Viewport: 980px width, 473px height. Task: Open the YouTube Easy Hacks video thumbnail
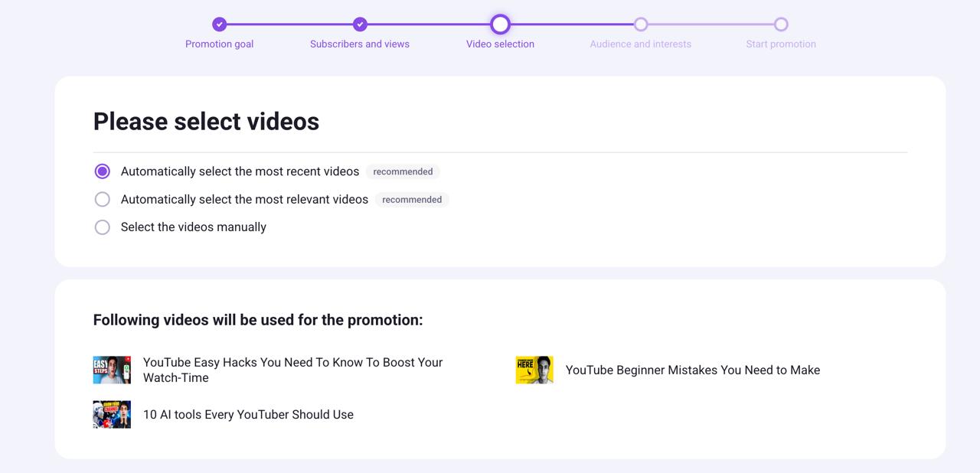pyautogui.click(x=112, y=370)
